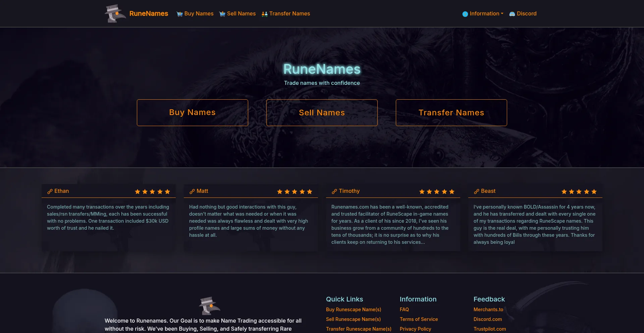Click the Quick Links footer heading
644x333 pixels.
click(x=344, y=299)
